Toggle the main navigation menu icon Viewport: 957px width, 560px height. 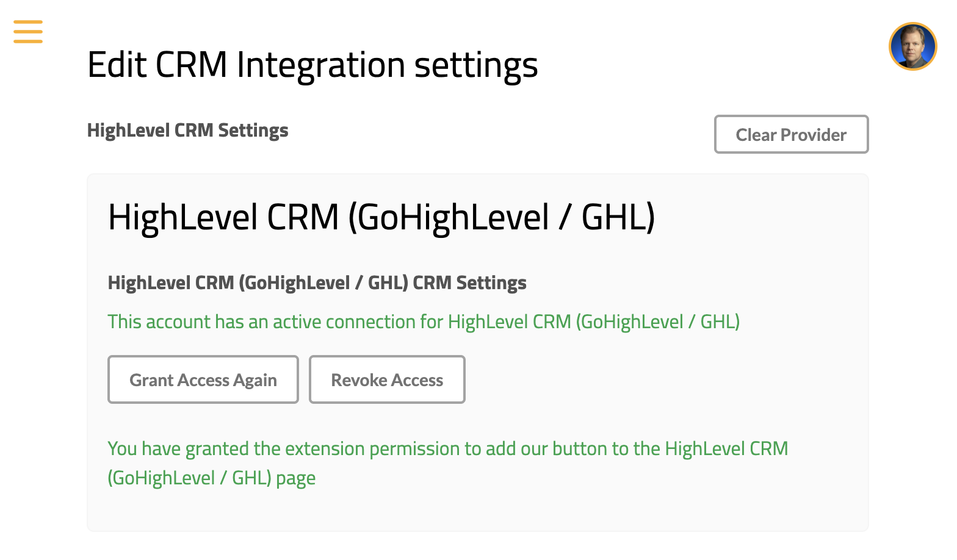28,32
